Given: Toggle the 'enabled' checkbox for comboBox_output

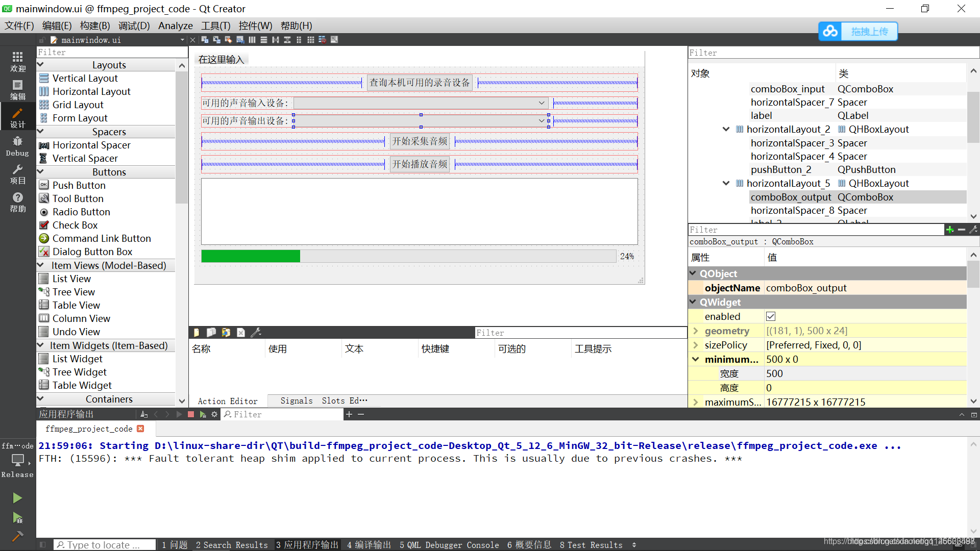Looking at the screenshot, I should (771, 316).
